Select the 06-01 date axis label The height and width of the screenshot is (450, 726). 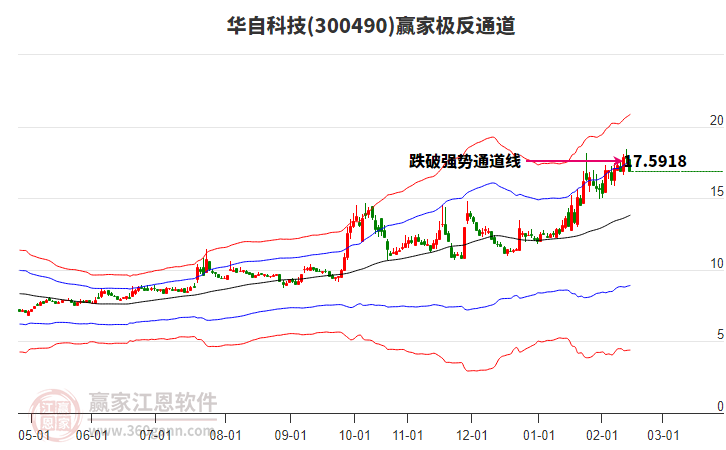point(92,435)
